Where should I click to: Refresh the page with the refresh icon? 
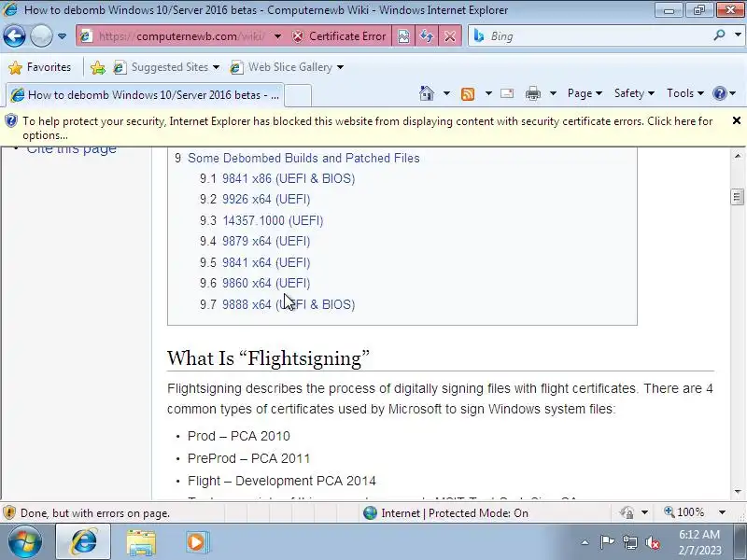[427, 36]
